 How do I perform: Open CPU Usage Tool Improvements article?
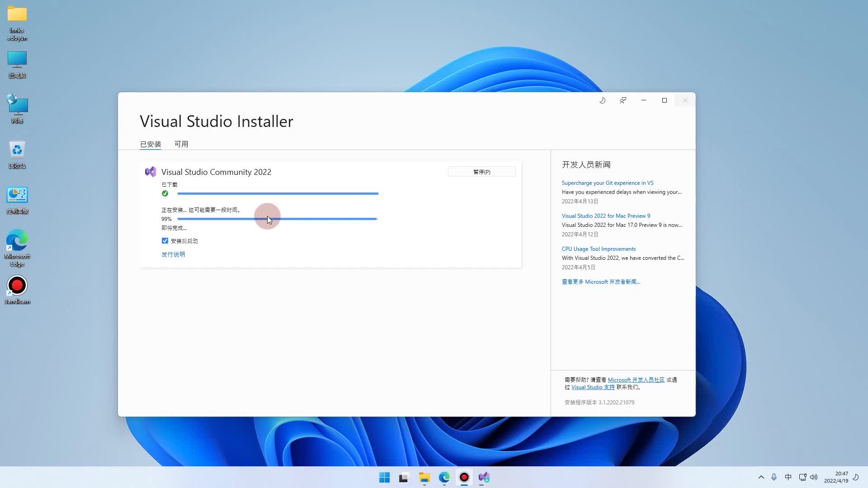(599, 249)
